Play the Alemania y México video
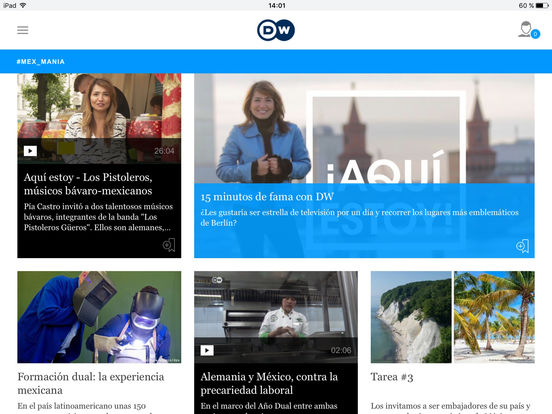 point(207,350)
